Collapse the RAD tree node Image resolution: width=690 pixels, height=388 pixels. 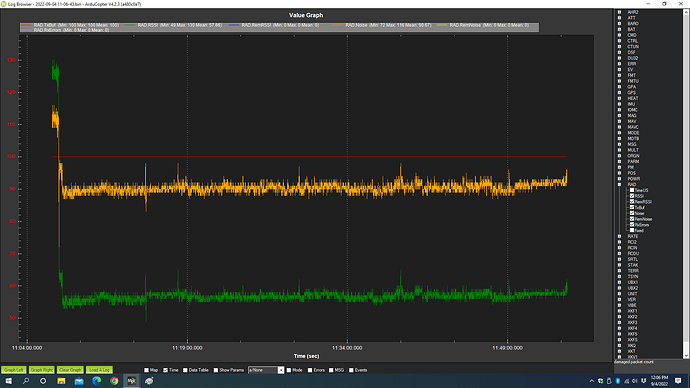[x=620, y=184]
